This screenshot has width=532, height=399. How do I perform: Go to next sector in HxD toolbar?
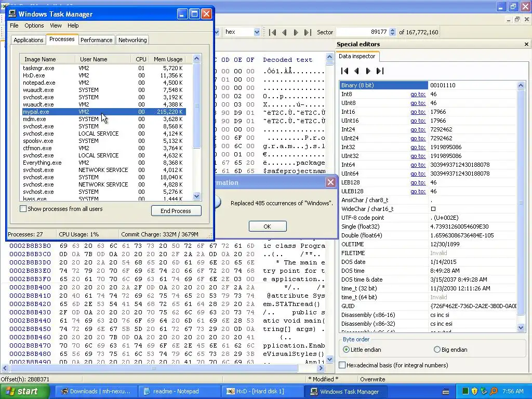[296, 32]
